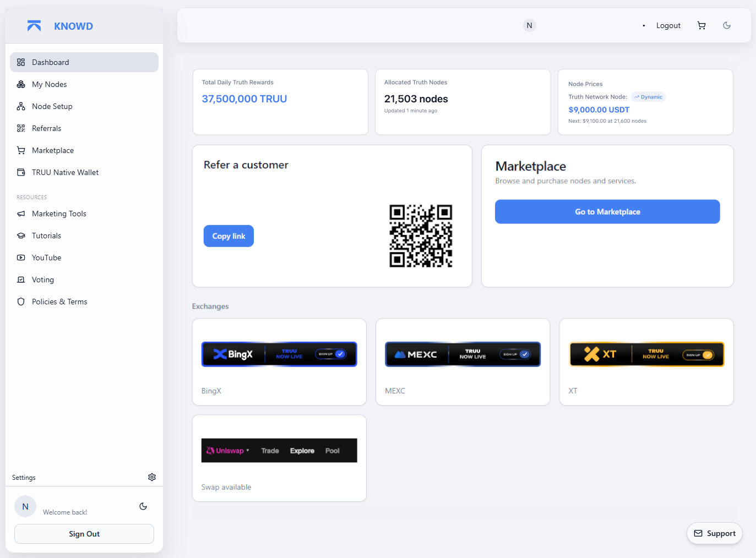Click the Updated 1 minute ago text
Image resolution: width=756 pixels, height=558 pixels.
click(411, 111)
